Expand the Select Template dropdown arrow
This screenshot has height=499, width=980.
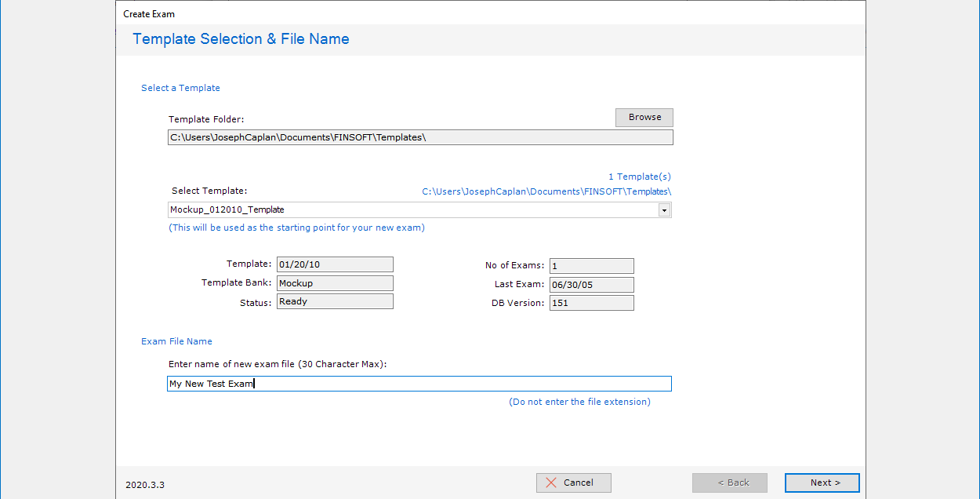[x=664, y=210]
